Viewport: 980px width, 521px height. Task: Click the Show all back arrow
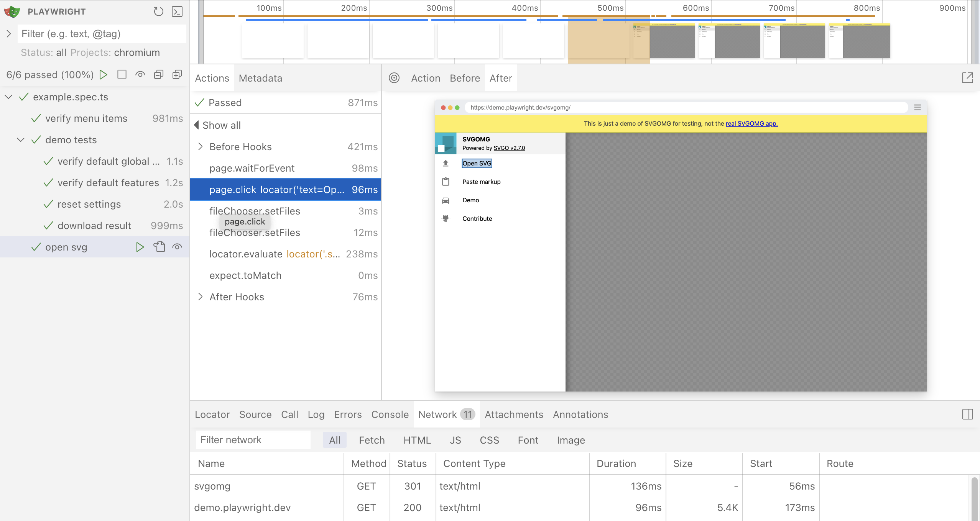point(197,125)
